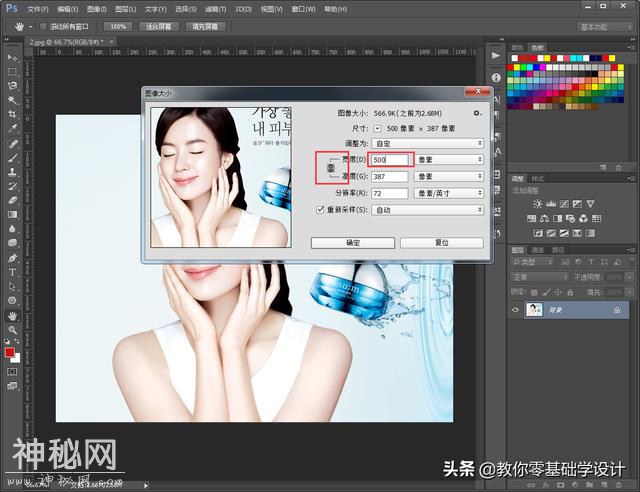
Task: Open the Fit To dropdown
Action: [x=428, y=143]
